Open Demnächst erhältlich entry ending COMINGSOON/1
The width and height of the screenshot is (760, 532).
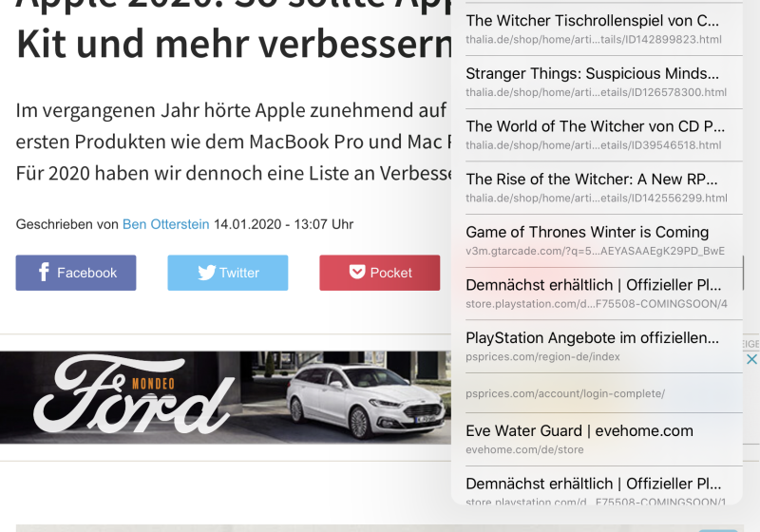tap(604, 486)
